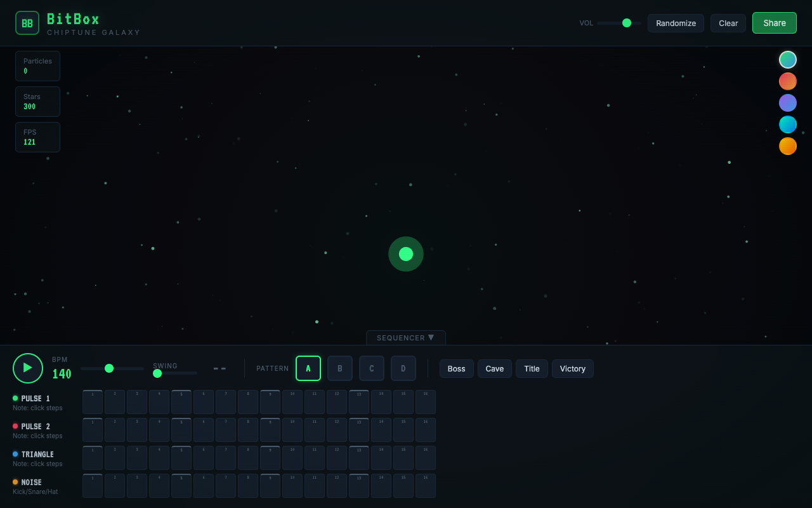Click the FPS 121 stat panel
812x508 pixels.
(x=37, y=137)
